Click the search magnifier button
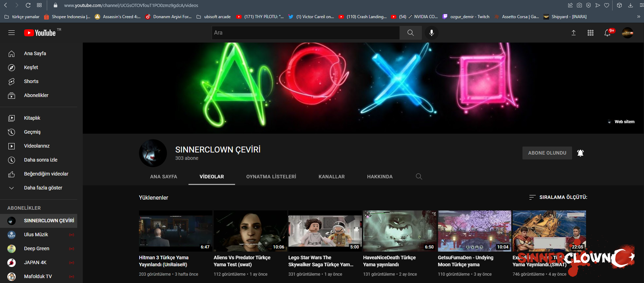Screen dimensions: 644x283 (x=411, y=33)
